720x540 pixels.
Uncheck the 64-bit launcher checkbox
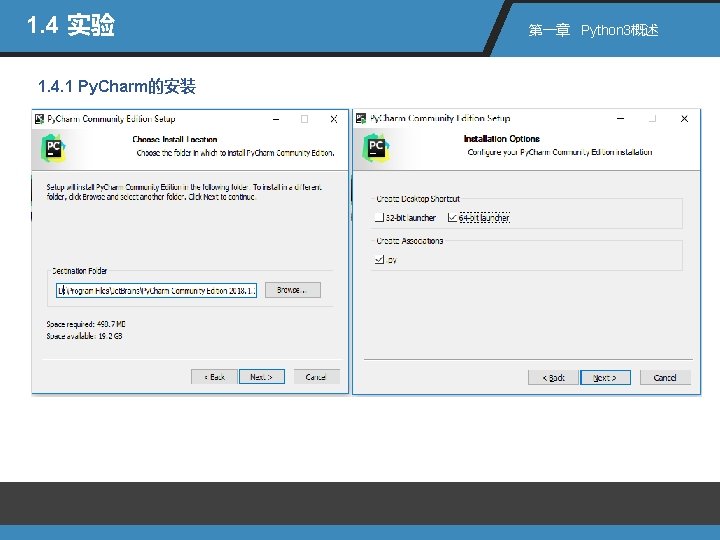click(452, 218)
